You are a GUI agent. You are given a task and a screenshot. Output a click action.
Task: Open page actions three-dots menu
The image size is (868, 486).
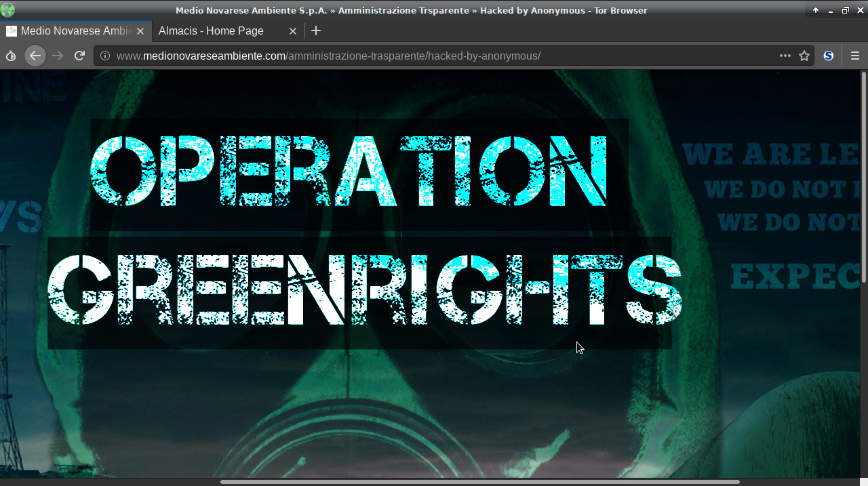point(785,56)
